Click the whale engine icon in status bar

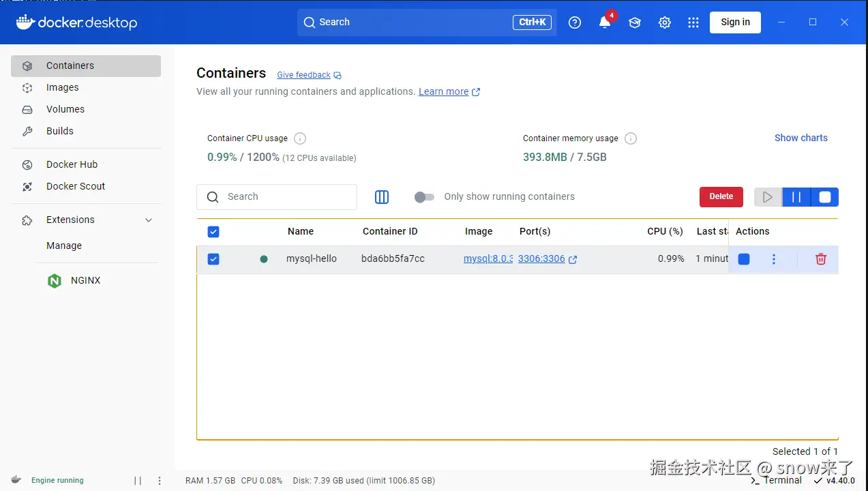tap(16, 480)
